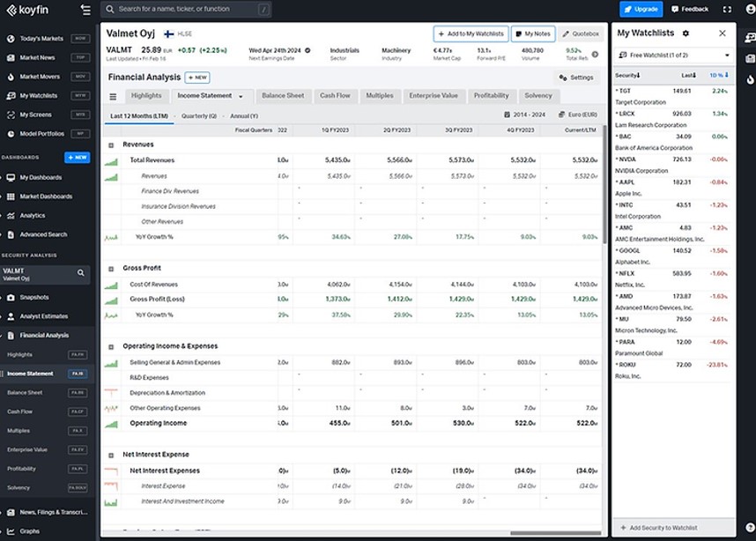Click Operating Income chart icon
Image resolution: width=756 pixels, height=541 pixels.
coord(111,425)
